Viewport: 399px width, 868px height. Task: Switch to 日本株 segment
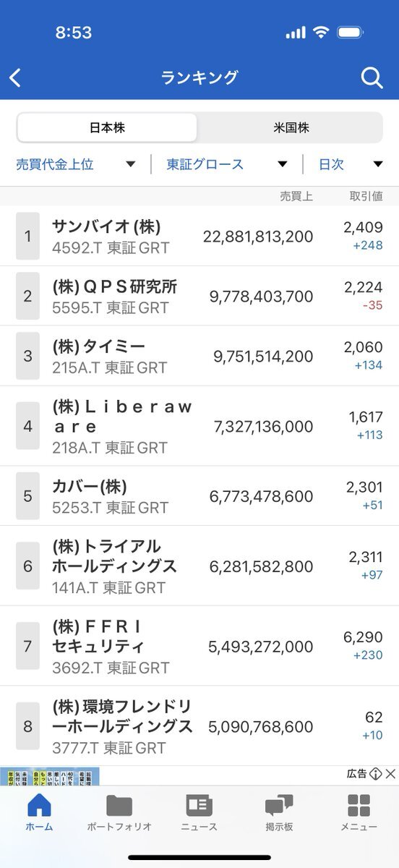tap(107, 127)
